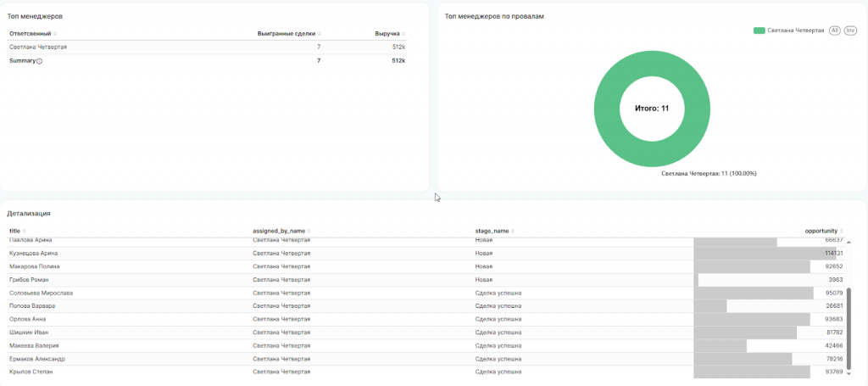
Task: Click sort icon beside Ответственный column header
Action: [55, 34]
